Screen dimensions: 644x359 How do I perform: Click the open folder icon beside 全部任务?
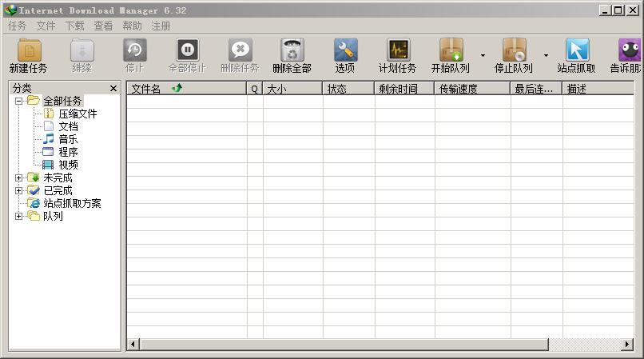coord(34,100)
